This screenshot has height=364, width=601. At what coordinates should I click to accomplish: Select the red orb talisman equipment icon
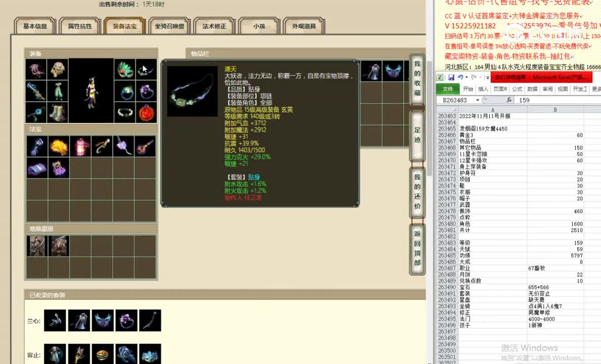click(146, 112)
